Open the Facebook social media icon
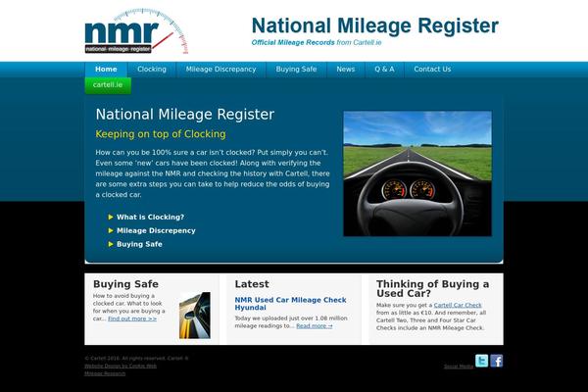The width and height of the screenshot is (588, 392). pyautogui.click(x=496, y=361)
